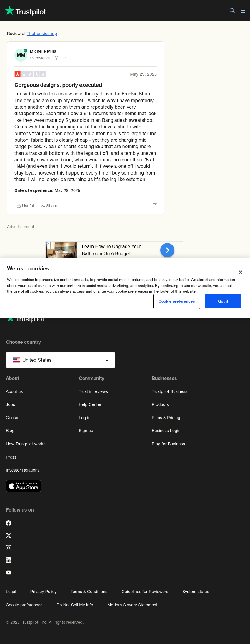The width and height of the screenshot is (250, 644).
Task: Open the hamburger menu icon
Action: point(243,11)
